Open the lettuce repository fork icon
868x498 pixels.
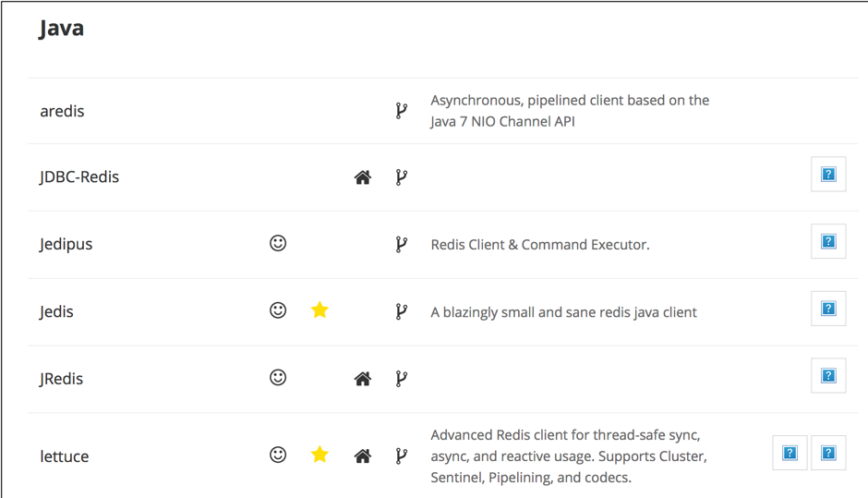pyautogui.click(x=401, y=455)
